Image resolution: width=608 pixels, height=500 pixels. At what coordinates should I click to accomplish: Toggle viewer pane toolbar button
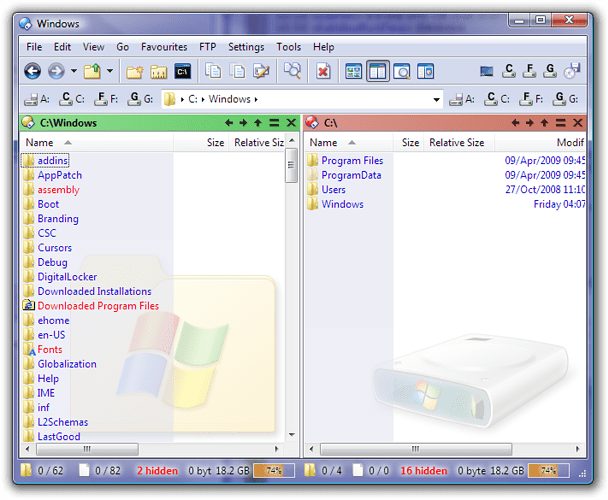tap(401, 71)
